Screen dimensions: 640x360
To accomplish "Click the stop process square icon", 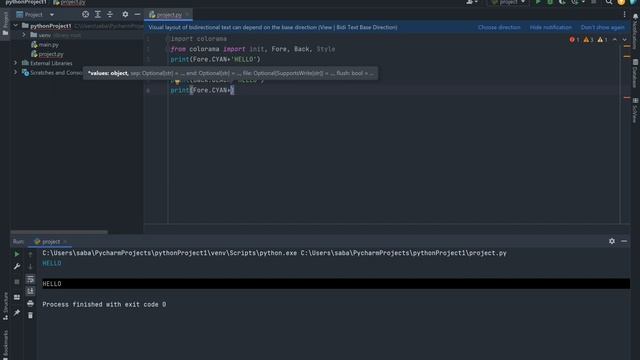I will click(17, 282).
